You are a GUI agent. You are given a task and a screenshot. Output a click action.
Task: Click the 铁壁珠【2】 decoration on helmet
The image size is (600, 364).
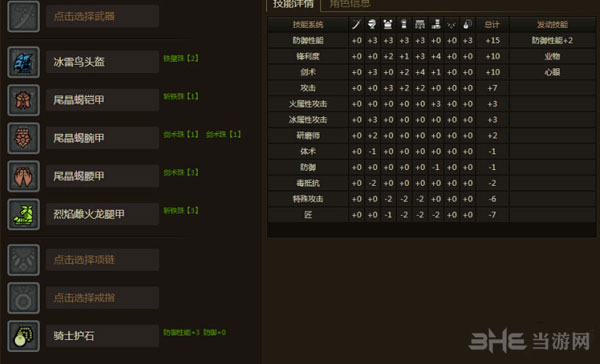pos(181,59)
